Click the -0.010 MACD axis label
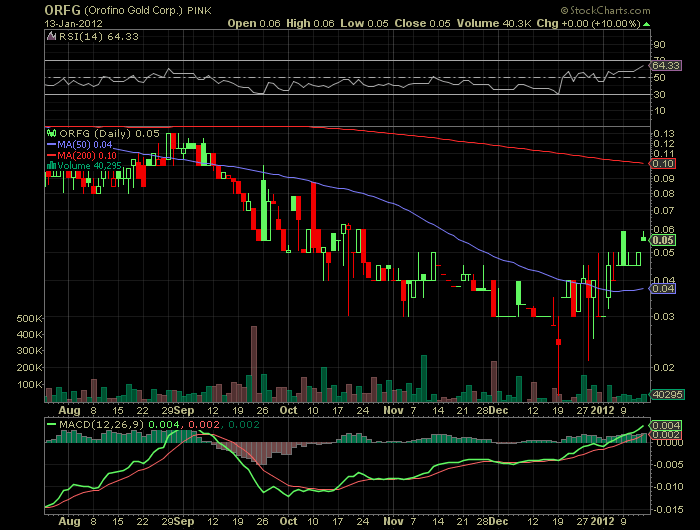The height and width of the screenshot is (530, 700). point(668,487)
